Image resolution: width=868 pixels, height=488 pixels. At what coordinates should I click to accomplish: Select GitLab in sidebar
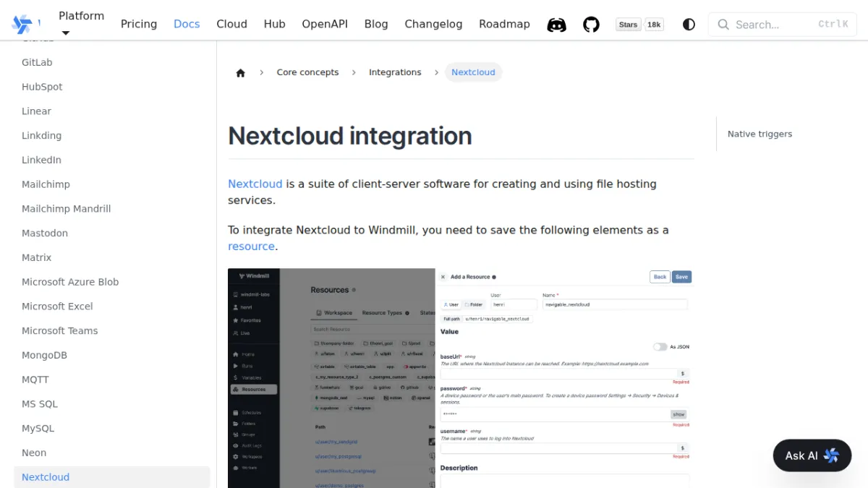[x=37, y=62]
